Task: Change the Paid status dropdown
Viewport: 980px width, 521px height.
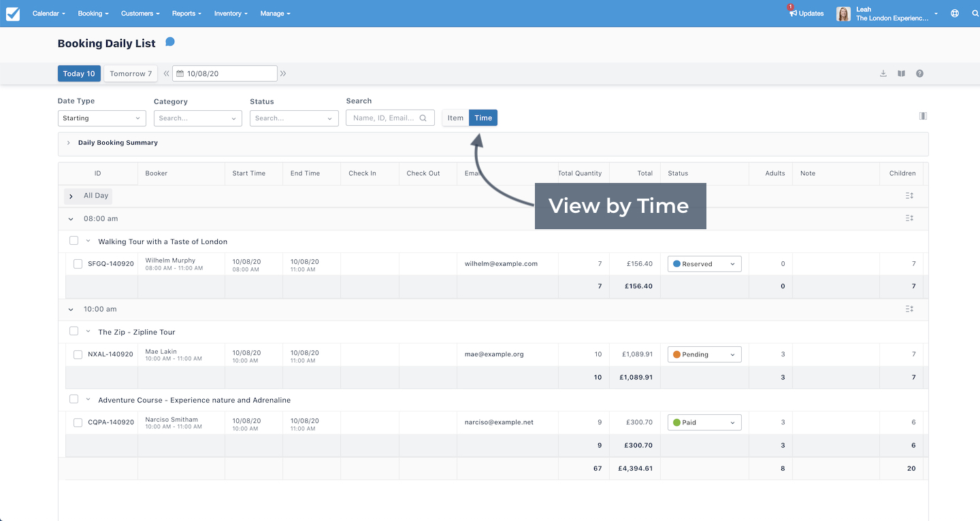Action: tap(704, 422)
